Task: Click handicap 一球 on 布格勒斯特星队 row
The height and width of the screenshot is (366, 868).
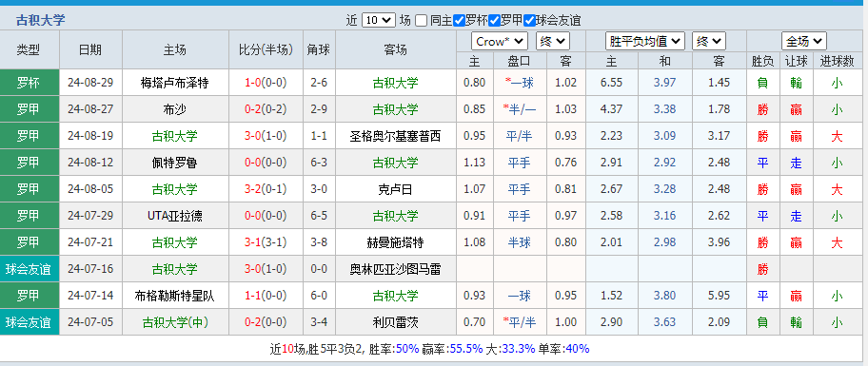Action: tap(520, 296)
